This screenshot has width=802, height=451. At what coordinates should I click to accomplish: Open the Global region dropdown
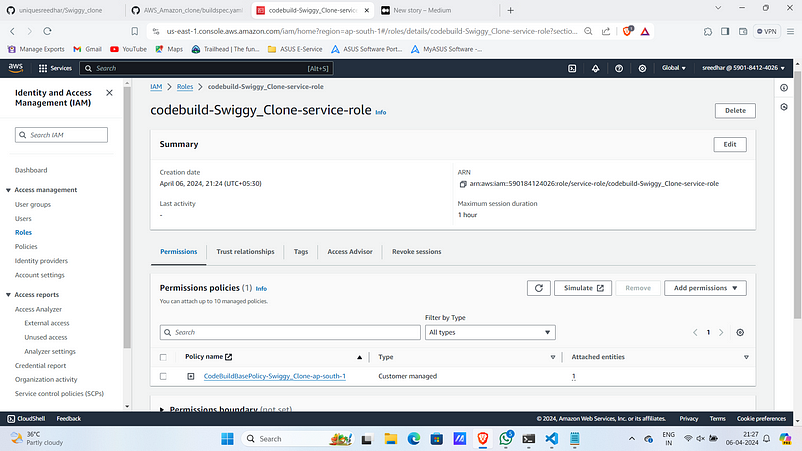tap(674, 68)
